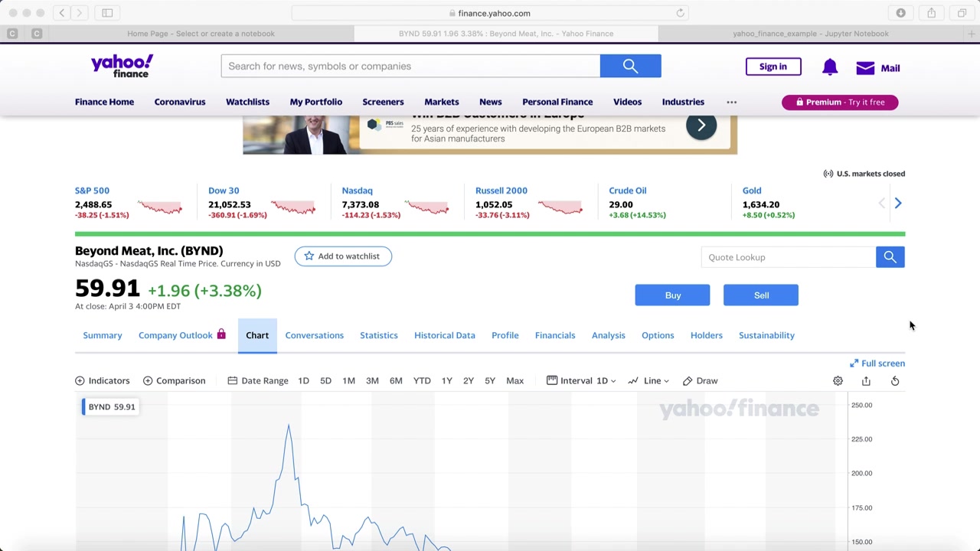This screenshot has width=980, height=551.
Task: Click the previous arrow on the market ticker
Action: pyautogui.click(x=881, y=203)
